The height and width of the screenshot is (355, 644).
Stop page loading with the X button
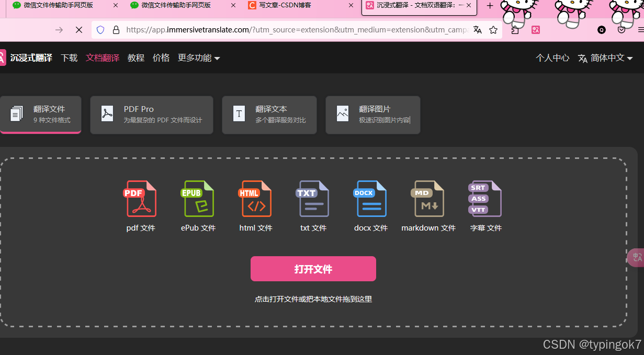tap(79, 30)
